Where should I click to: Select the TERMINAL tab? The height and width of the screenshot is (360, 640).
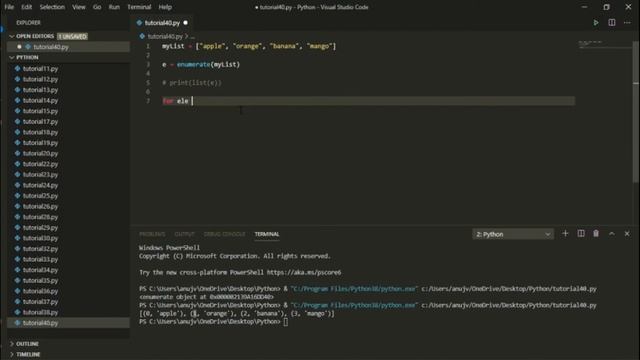[267, 234]
